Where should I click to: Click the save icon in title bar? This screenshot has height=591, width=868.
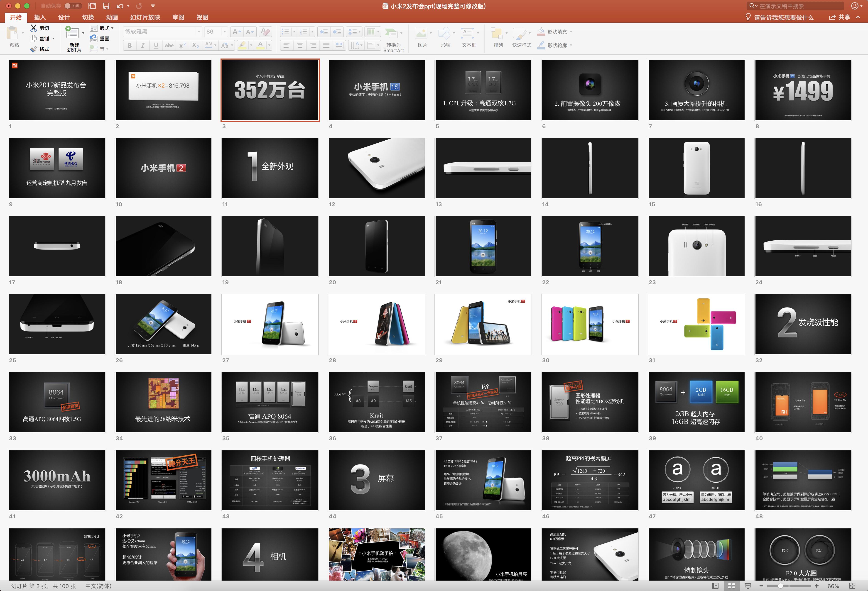106,6
